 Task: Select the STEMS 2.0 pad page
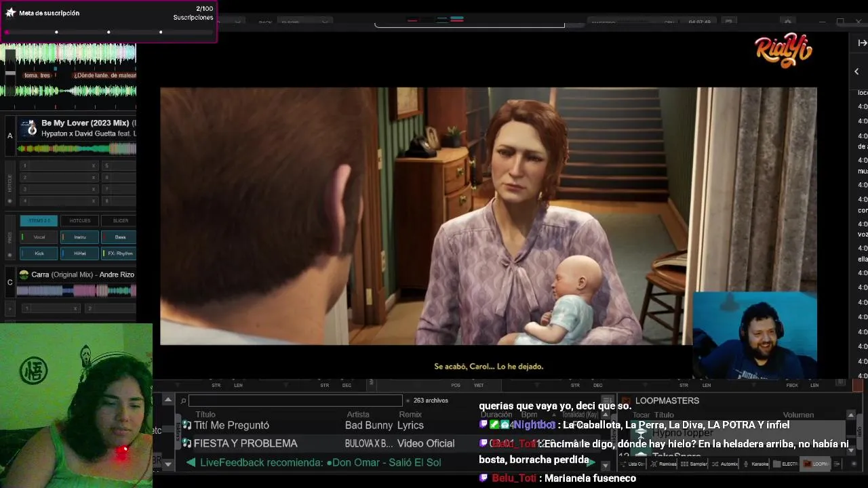[39, 220]
